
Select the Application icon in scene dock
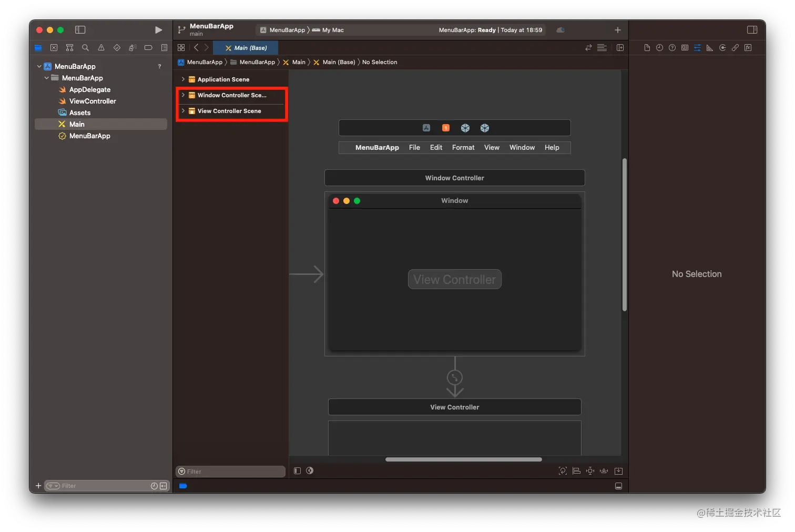[x=426, y=128]
